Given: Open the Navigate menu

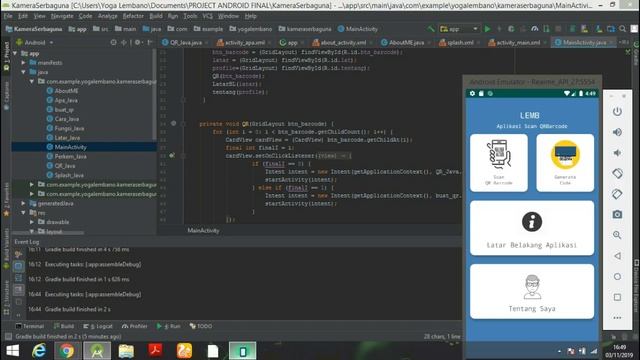Looking at the screenshot, I should coord(62,16).
